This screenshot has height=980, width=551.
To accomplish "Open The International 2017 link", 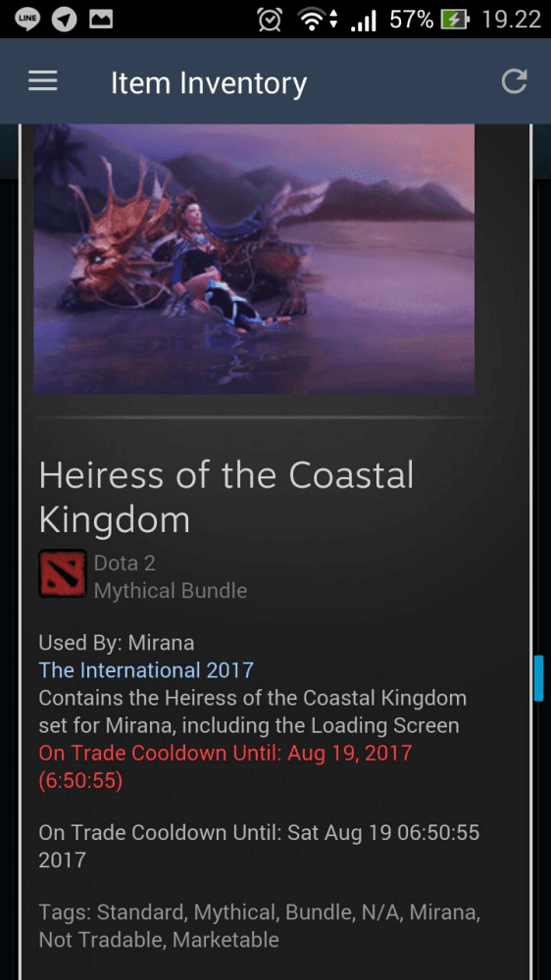I will click(146, 670).
